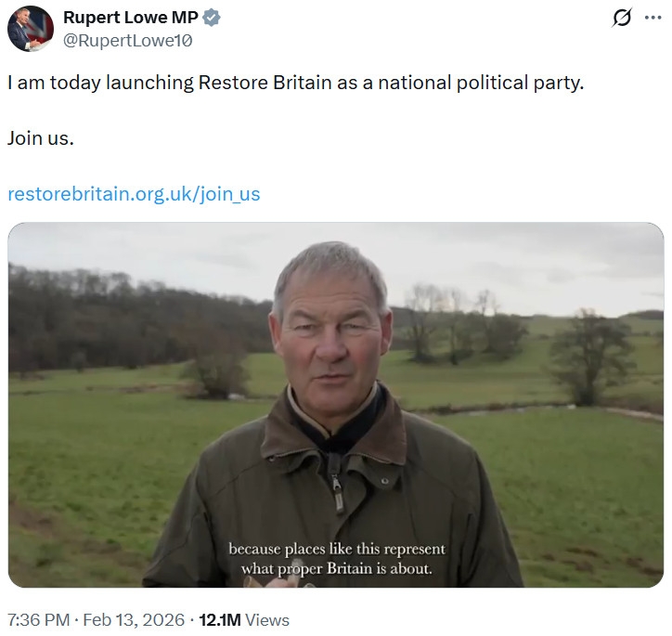Click the blue verified checkmark badge
Screen dimensions: 672x636
click(213, 18)
